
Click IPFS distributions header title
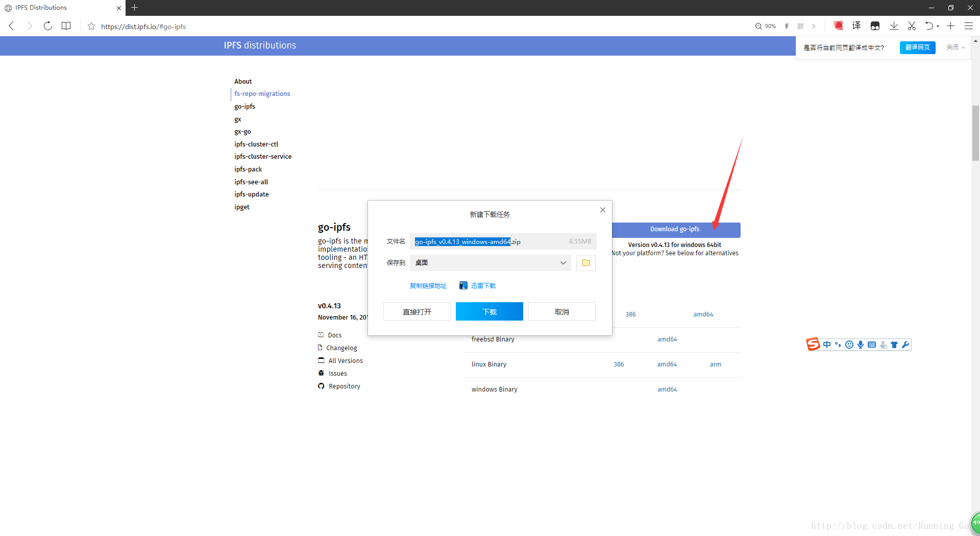[x=260, y=45]
